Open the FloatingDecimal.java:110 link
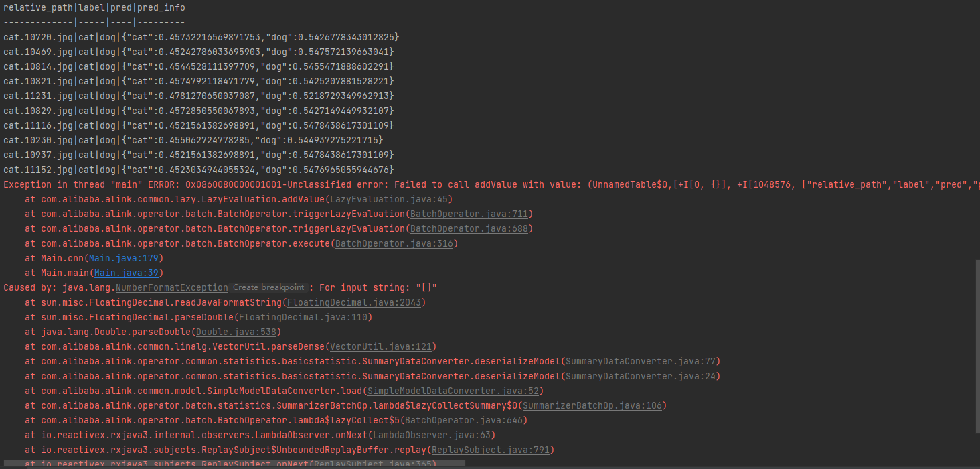This screenshot has height=469, width=980. (x=303, y=317)
